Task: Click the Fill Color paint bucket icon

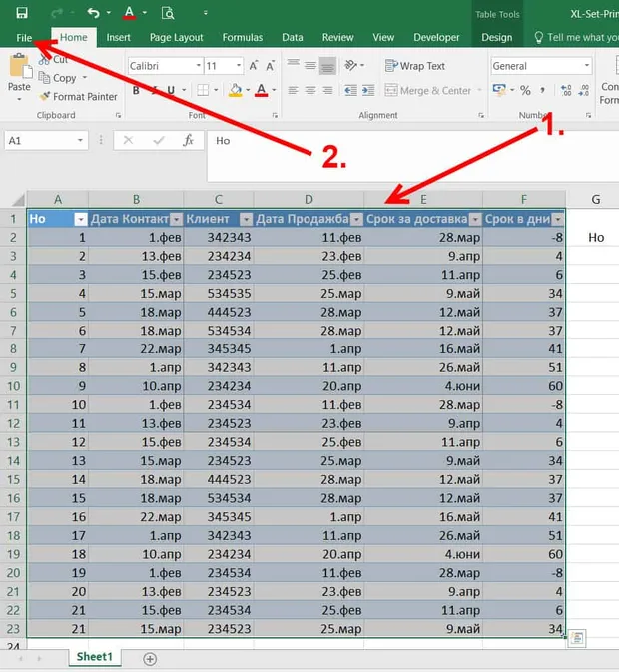Action: [235, 90]
